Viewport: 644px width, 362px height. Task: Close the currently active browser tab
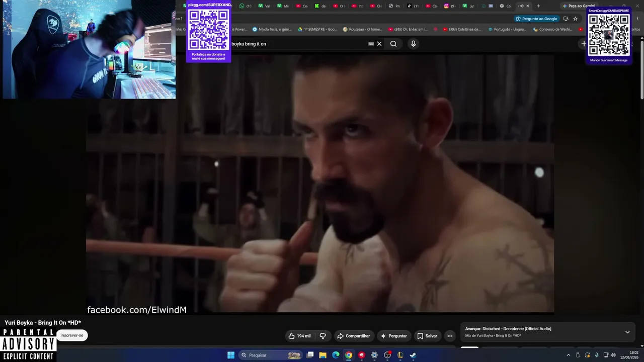[x=528, y=6]
